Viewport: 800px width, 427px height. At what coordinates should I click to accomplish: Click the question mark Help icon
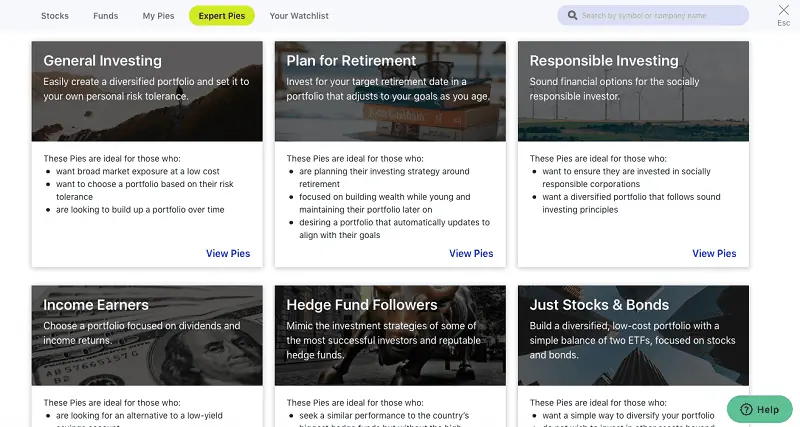746,409
